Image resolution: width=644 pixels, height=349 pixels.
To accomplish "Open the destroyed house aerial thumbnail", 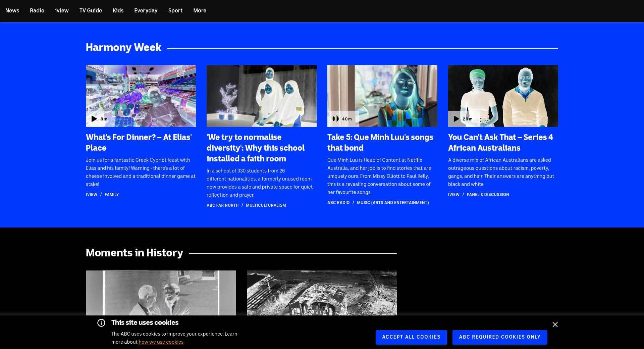I will (322, 293).
